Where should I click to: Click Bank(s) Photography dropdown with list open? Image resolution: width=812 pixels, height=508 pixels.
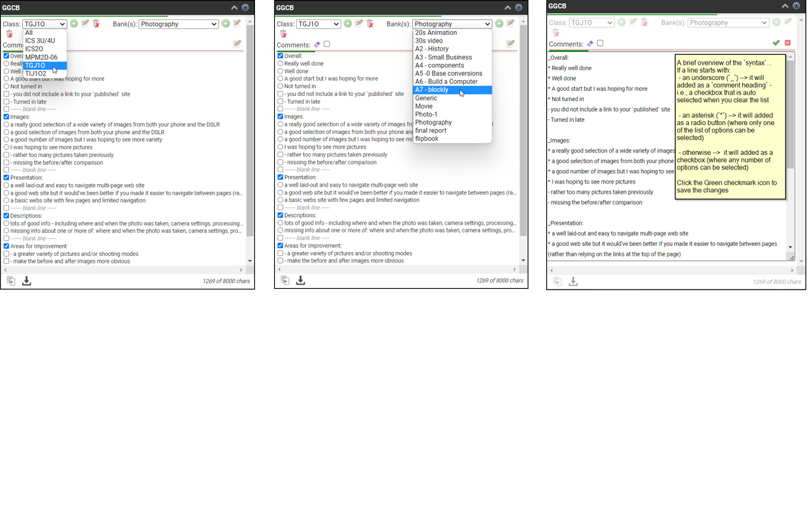point(452,24)
